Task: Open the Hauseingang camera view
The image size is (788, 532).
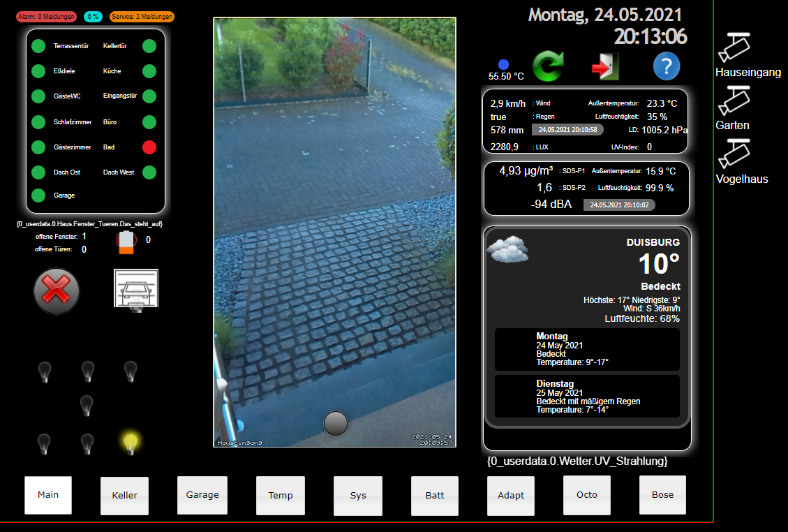Action: pyautogui.click(x=734, y=47)
